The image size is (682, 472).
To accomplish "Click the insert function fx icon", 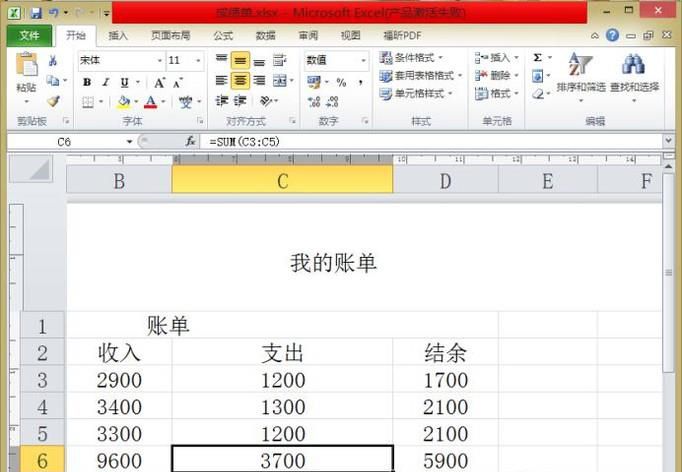I will pyautogui.click(x=191, y=142).
